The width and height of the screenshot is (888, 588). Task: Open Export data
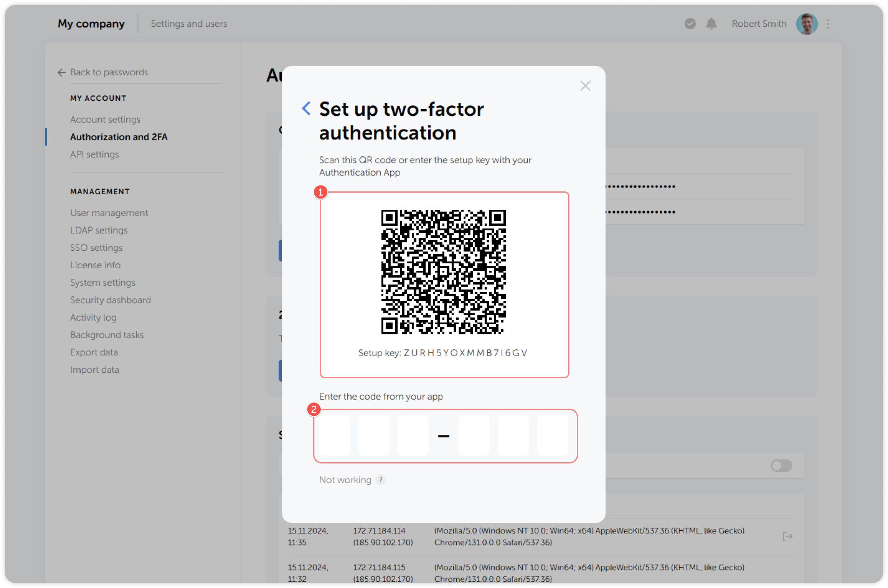[x=94, y=352]
